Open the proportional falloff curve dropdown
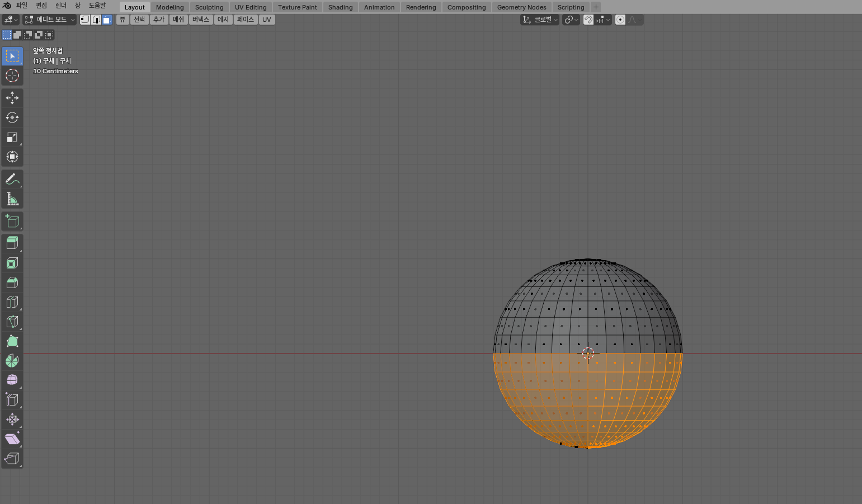The width and height of the screenshot is (862, 504). point(634,20)
